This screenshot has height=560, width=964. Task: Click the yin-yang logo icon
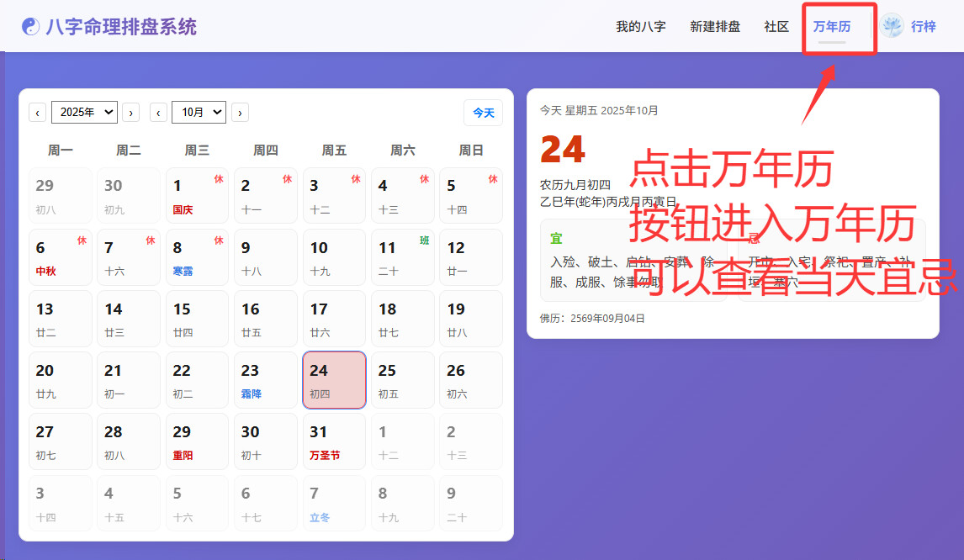30,27
